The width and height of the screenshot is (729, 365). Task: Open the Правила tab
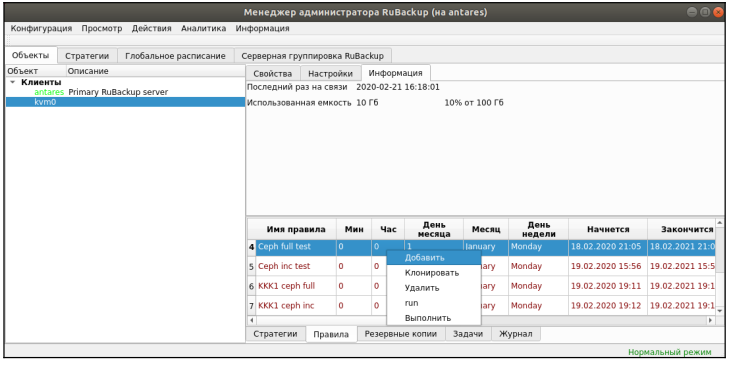(x=331, y=334)
